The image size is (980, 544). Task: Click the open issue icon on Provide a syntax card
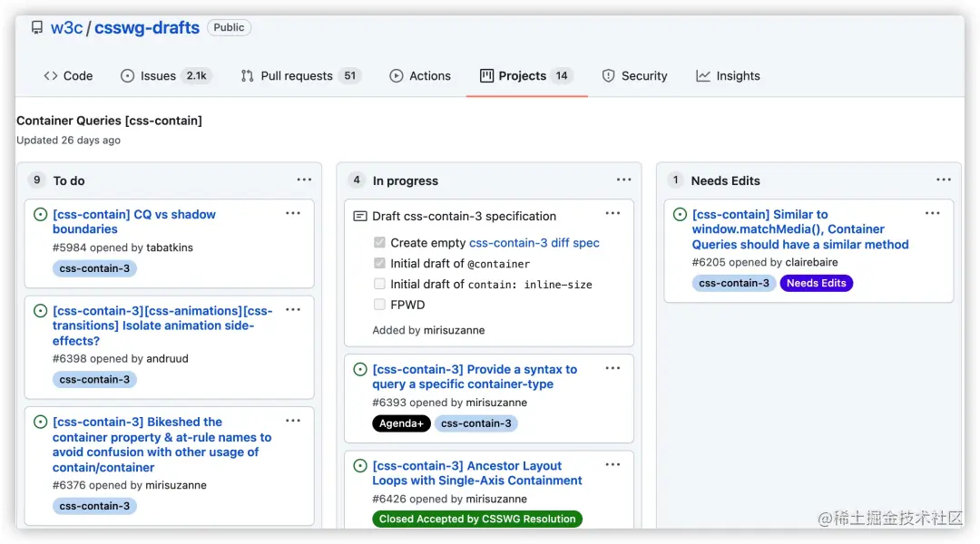point(360,370)
